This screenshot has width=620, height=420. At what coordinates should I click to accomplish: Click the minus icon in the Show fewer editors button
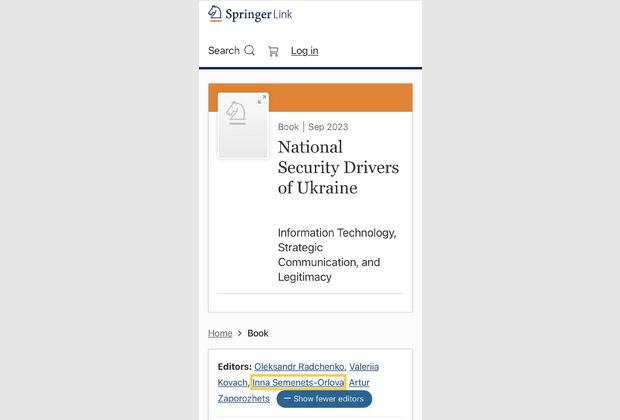(x=287, y=399)
